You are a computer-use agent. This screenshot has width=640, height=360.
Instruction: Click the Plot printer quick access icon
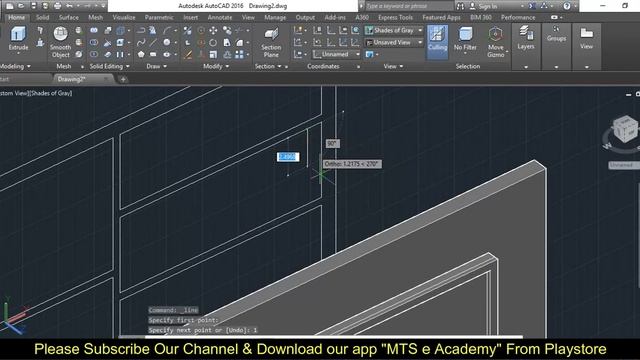click(x=58, y=6)
